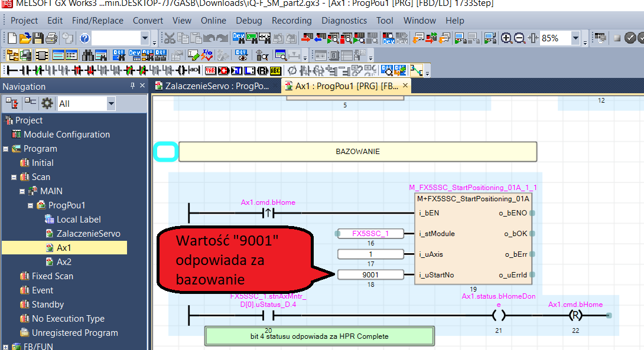
Task: Insert a return (R) element
Action: [263, 71]
